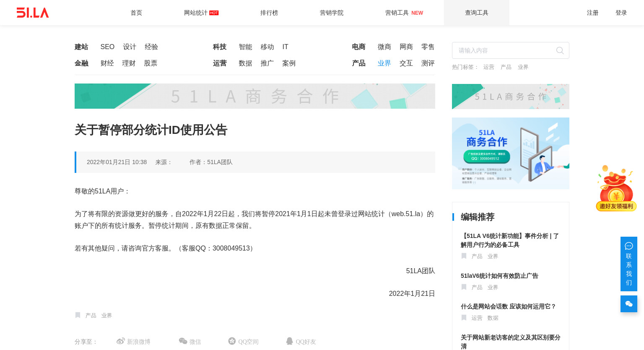Select the IT category
Viewport: 644px width, 350px height.
pyautogui.click(x=285, y=47)
